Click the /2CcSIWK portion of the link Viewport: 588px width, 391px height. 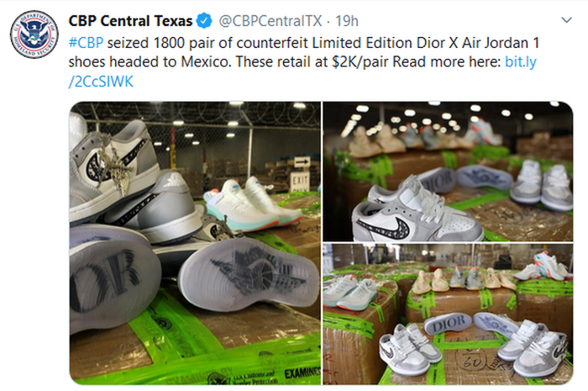(101, 82)
